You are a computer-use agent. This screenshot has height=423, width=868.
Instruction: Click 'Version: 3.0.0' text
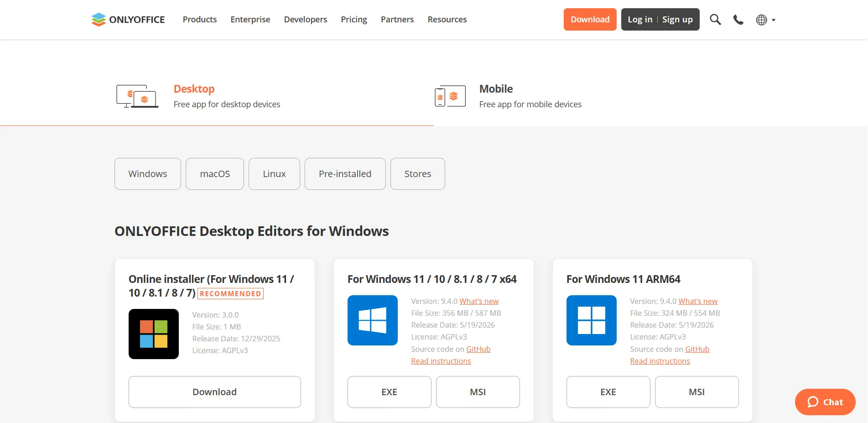point(215,315)
